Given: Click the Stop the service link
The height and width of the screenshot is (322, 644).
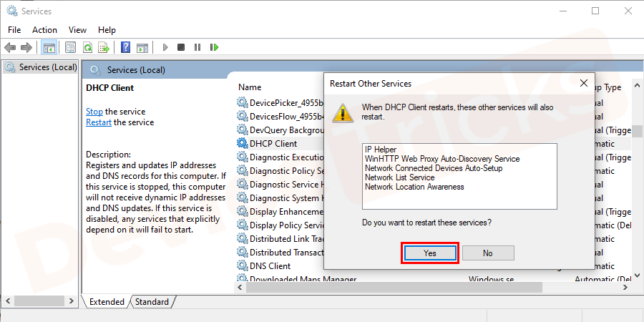Looking at the screenshot, I should point(94,112).
